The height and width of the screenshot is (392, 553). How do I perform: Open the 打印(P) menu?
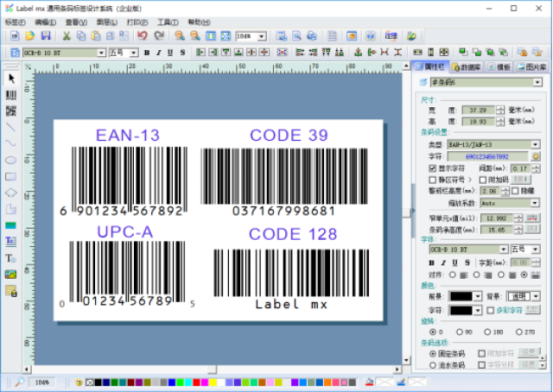click(x=137, y=22)
